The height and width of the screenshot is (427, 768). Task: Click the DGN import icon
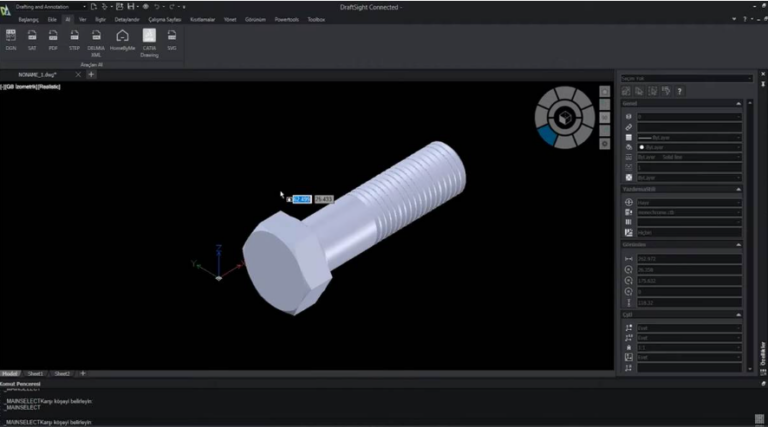(x=11, y=37)
